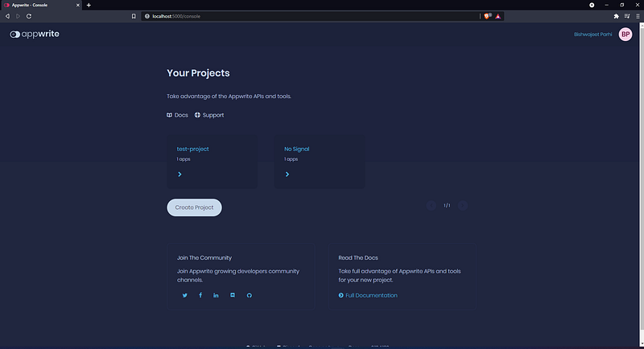Click the browser forward button

pyautogui.click(x=18, y=16)
